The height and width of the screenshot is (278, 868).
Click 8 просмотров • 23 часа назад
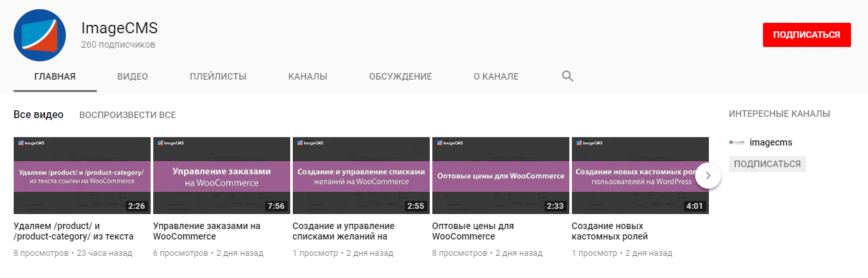click(x=73, y=253)
